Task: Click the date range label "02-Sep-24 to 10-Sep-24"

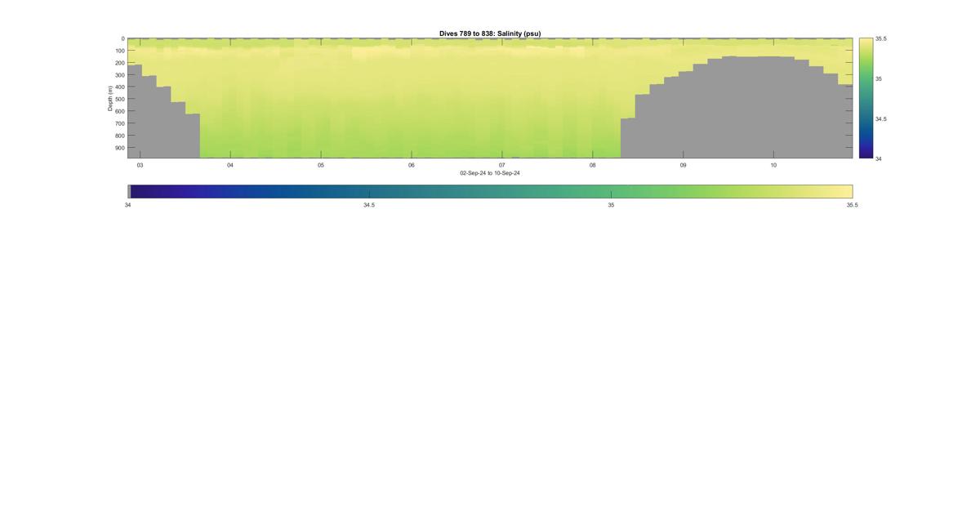Action: click(x=490, y=173)
